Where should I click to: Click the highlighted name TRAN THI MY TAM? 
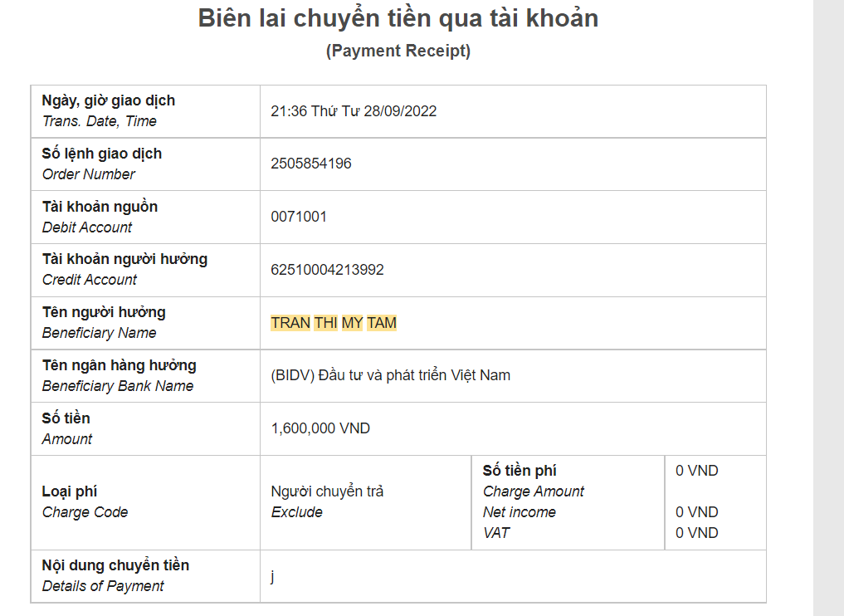(x=334, y=323)
